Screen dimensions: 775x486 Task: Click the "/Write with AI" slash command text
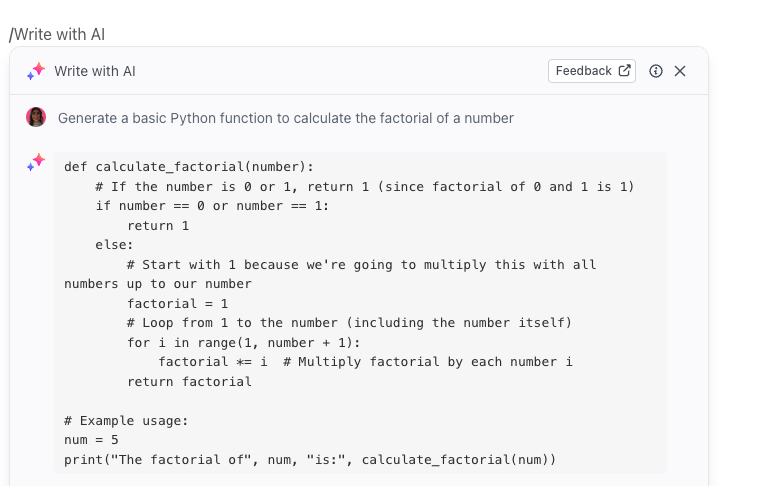pyautogui.click(x=57, y=34)
